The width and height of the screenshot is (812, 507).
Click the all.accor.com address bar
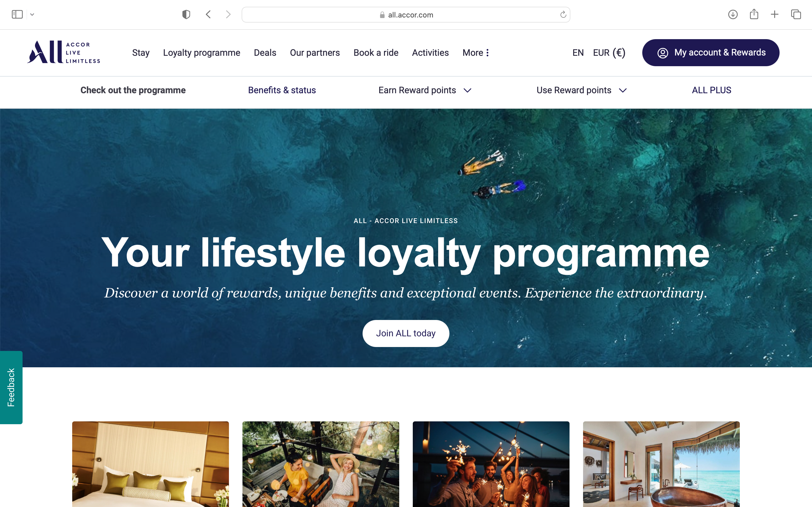(406, 15)
